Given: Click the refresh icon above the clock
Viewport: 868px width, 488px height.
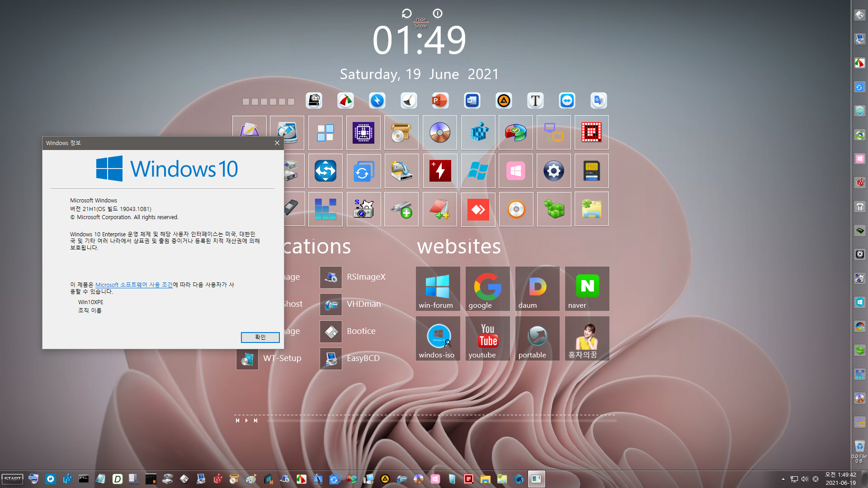Looking at the screenshot, I should pos(406,14).
